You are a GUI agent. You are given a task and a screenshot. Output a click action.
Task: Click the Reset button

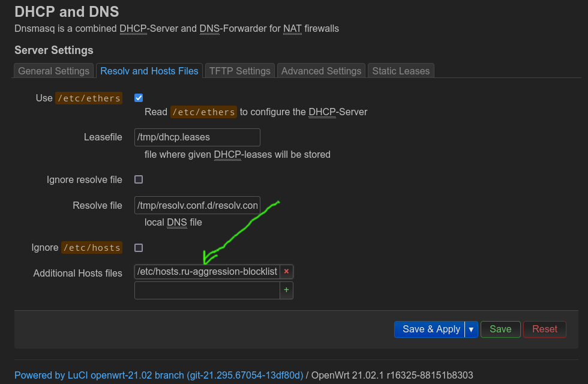tap(544, 329)
